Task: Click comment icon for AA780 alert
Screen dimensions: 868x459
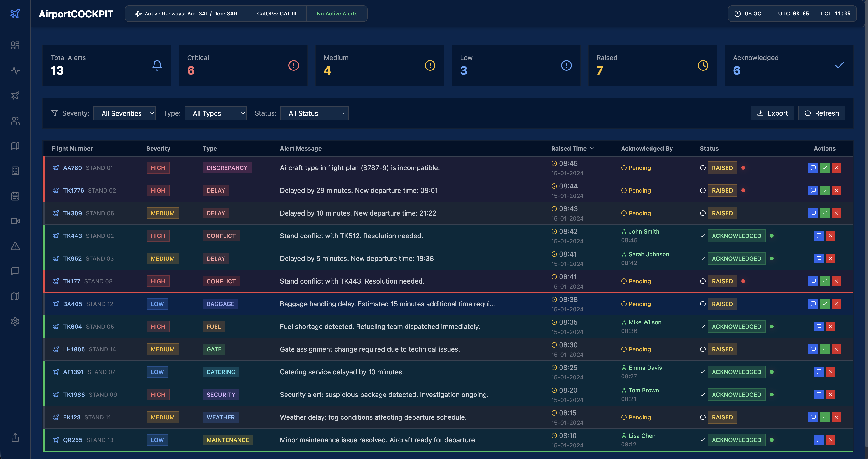Action: (813, 168)
